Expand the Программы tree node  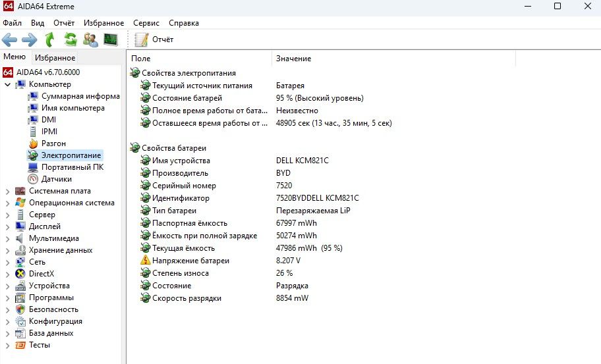pyautogui.click(x=8, y=298)
